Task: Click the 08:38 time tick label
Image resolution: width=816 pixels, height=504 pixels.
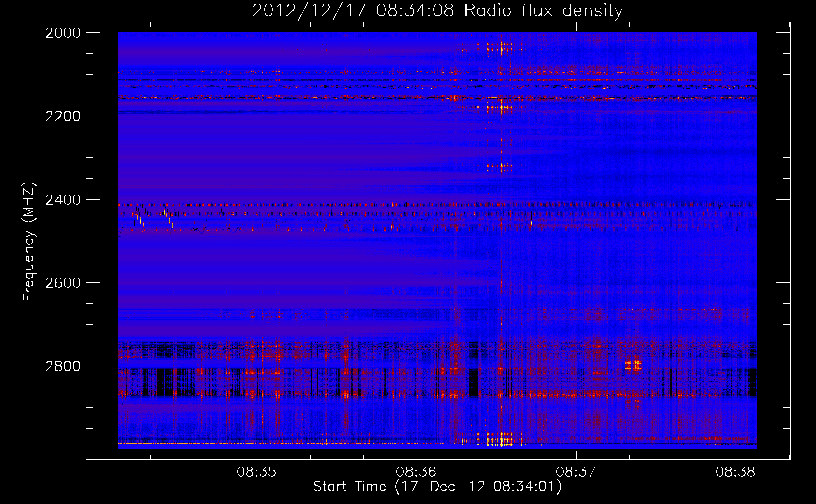Action: 736,472
